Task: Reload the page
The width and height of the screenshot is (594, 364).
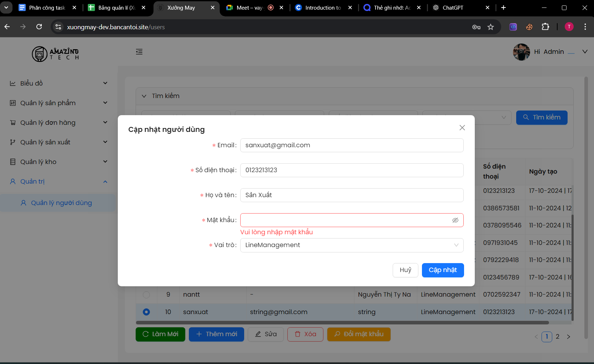Action: click(x=39, y=27)
